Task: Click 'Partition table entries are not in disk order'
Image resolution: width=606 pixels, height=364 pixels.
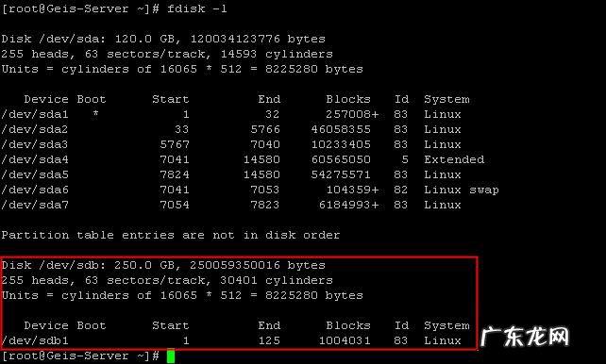Action: 171,235
